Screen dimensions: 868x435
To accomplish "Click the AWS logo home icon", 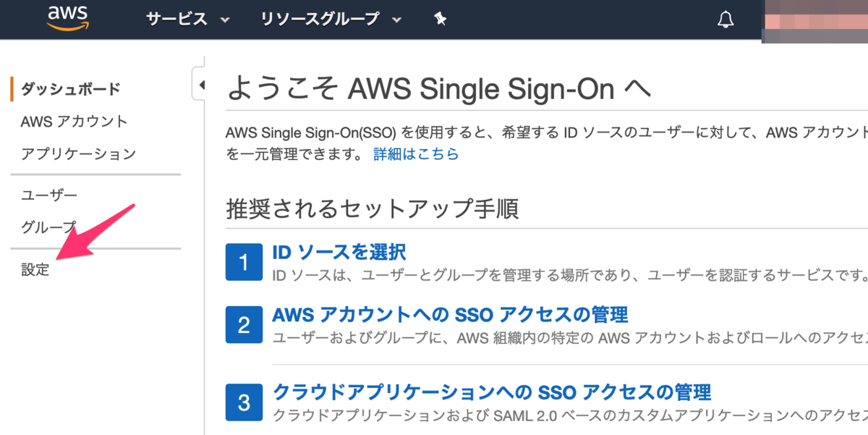I will click(67, 18).
